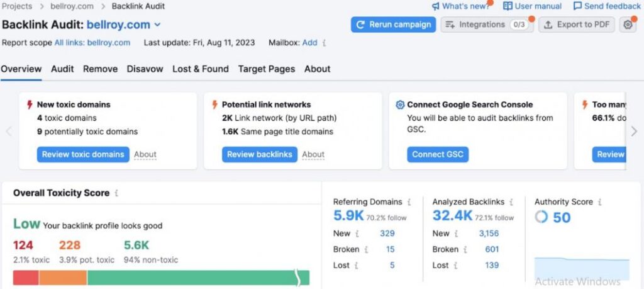Image resolution: width=644 pixels, height=289 pixels.
Task: Click the Referring Domains info icon
Action: (x=409, y=202)
